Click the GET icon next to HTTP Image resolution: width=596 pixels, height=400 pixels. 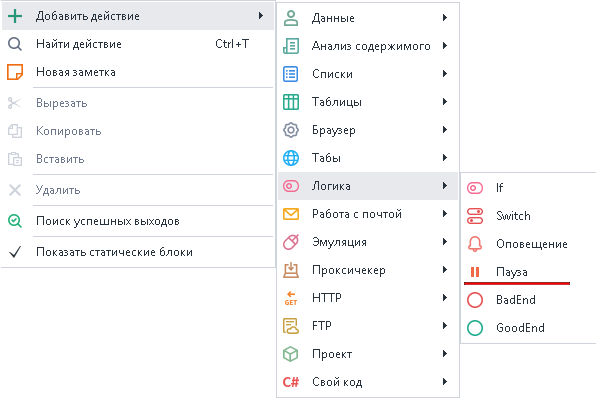(291, 298)
